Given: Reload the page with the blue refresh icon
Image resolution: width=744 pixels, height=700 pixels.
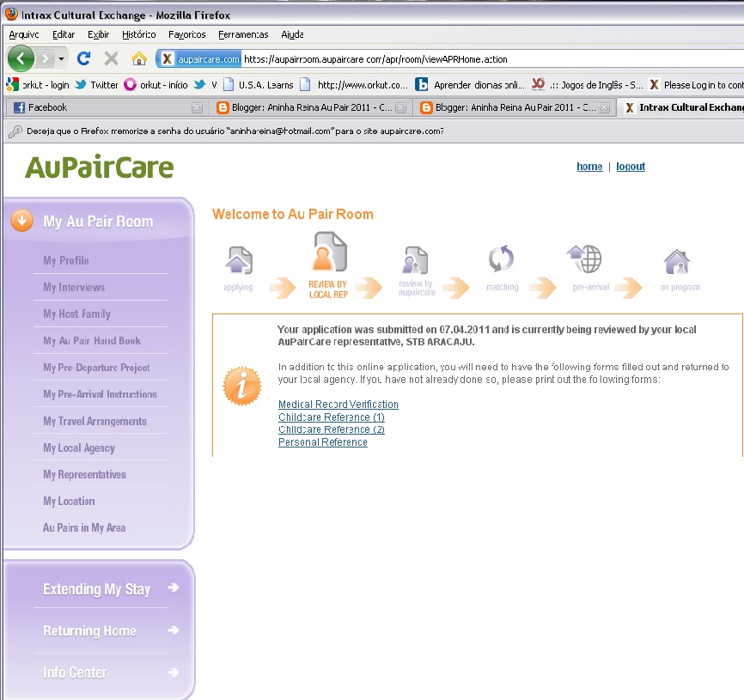Looking at the screenshot, I should point(84,58).
